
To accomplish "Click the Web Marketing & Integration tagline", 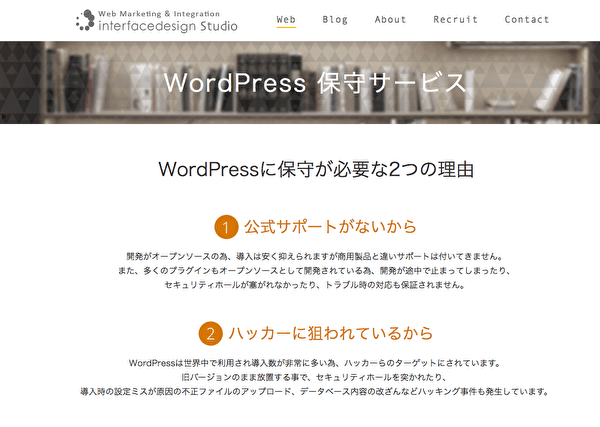I will 159,14.
